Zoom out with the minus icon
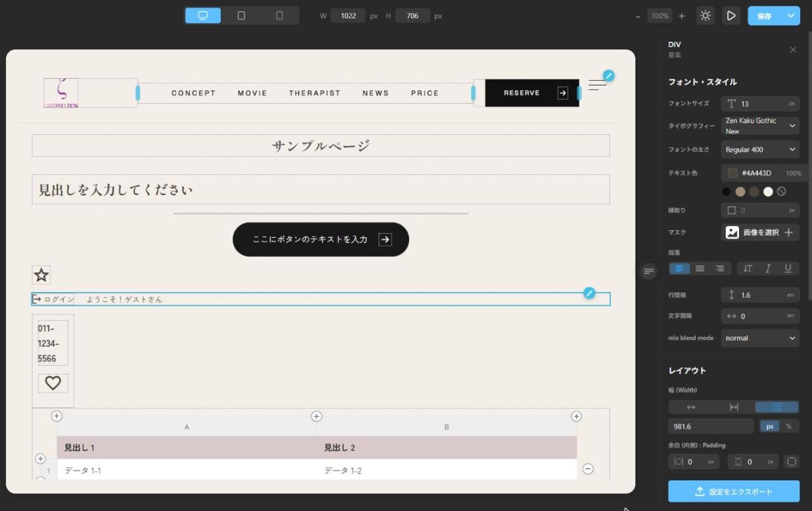The width and height of the screenshot is (812, 511). tap(638, 16)
